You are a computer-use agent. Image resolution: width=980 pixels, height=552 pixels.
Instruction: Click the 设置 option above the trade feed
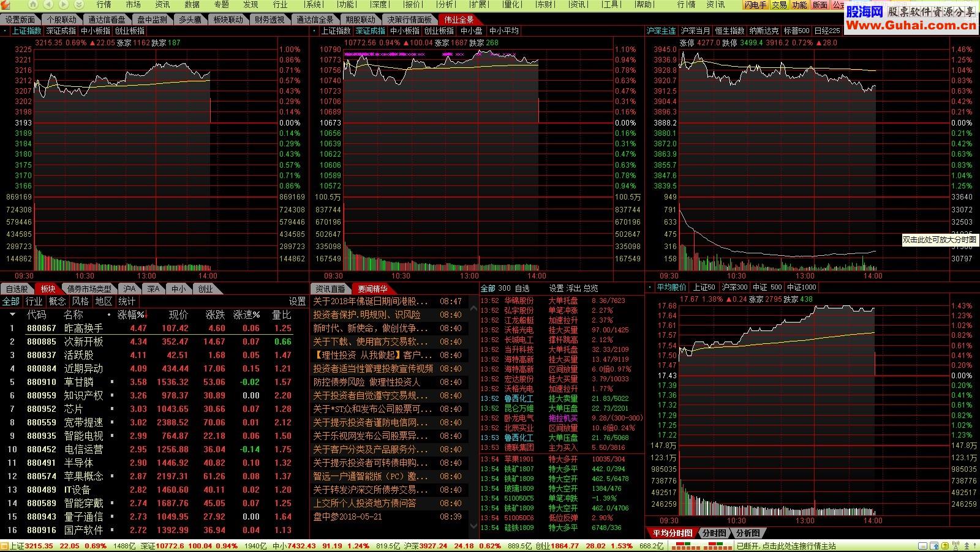coord(556,288)
